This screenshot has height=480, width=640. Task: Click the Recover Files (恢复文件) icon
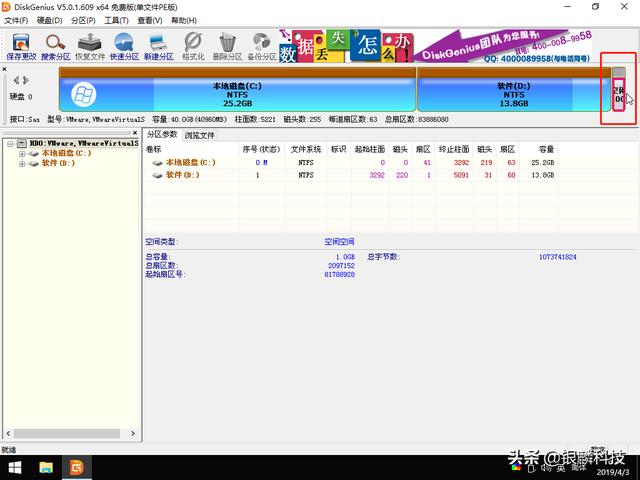pos(90,47)
